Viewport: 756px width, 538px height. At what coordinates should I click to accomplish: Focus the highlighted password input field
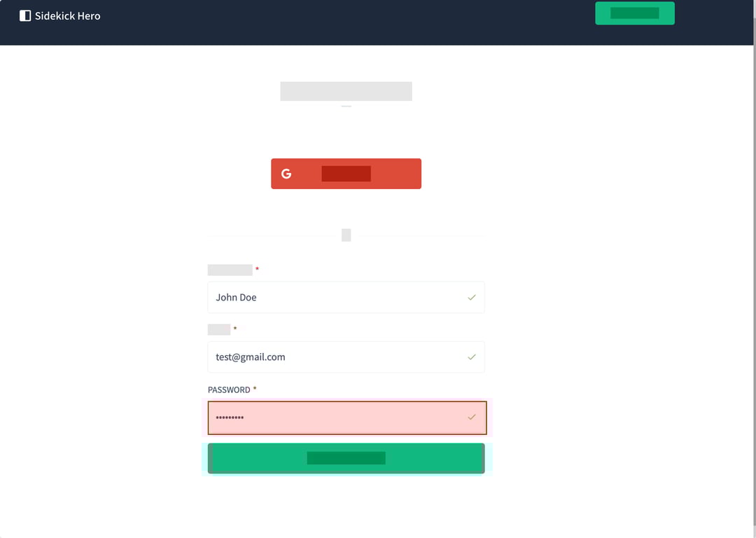(336, 418)
